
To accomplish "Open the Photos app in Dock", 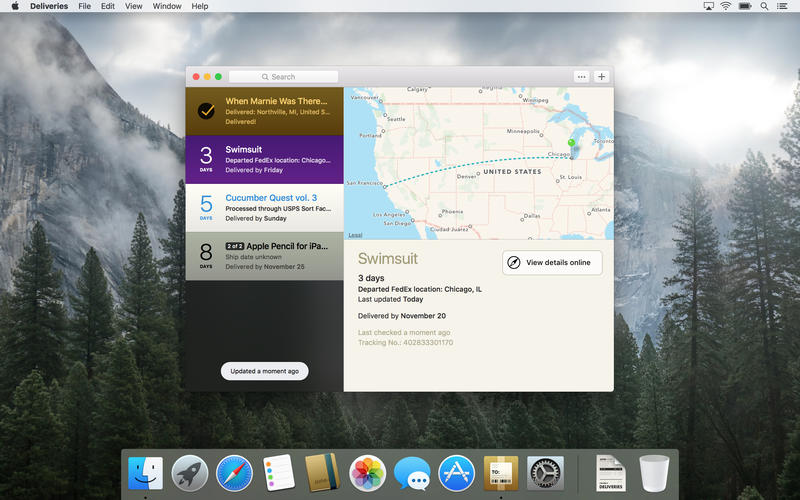I will tap(367, 472).
